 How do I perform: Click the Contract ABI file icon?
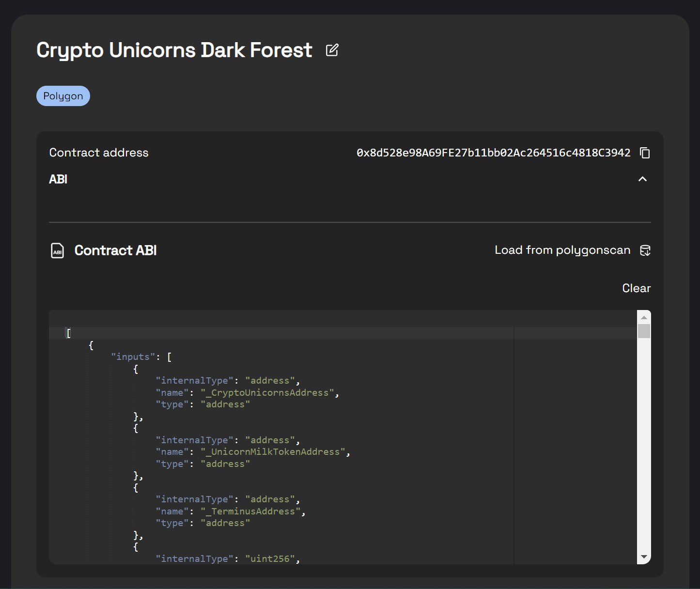58,250
